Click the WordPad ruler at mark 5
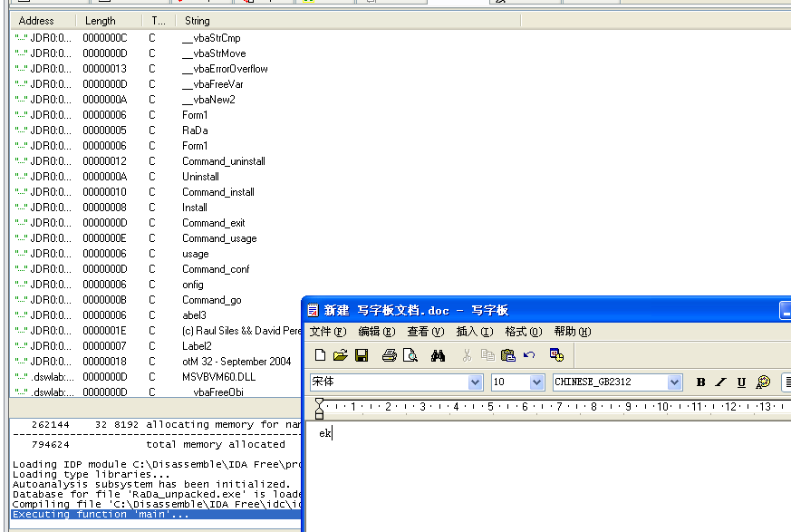791x532 pixels. coord(490,406)
